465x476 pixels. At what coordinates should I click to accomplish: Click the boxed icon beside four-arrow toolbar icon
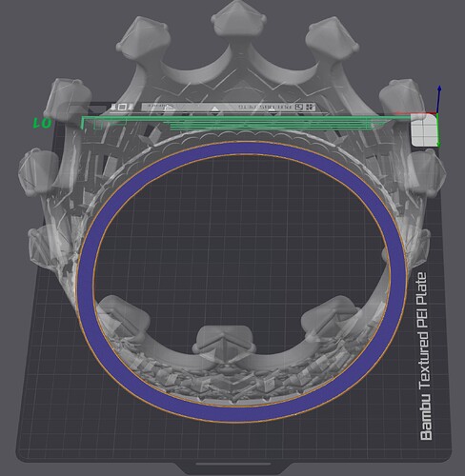pyautogui.click(x=299, y=107)
